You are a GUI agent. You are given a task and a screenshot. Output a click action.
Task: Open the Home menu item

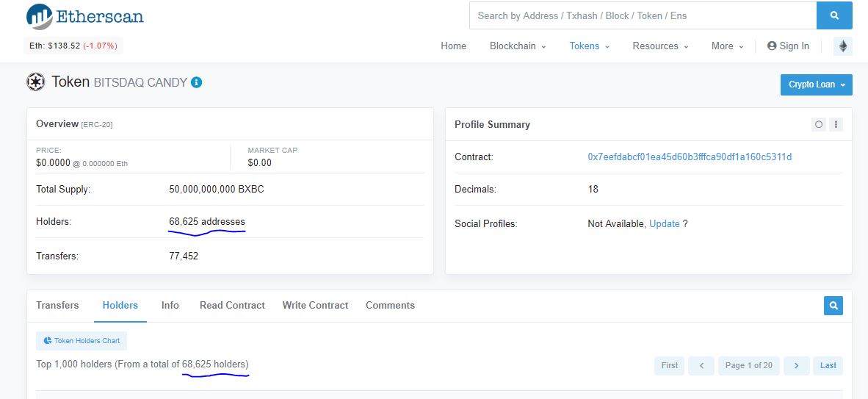point(453,46)
